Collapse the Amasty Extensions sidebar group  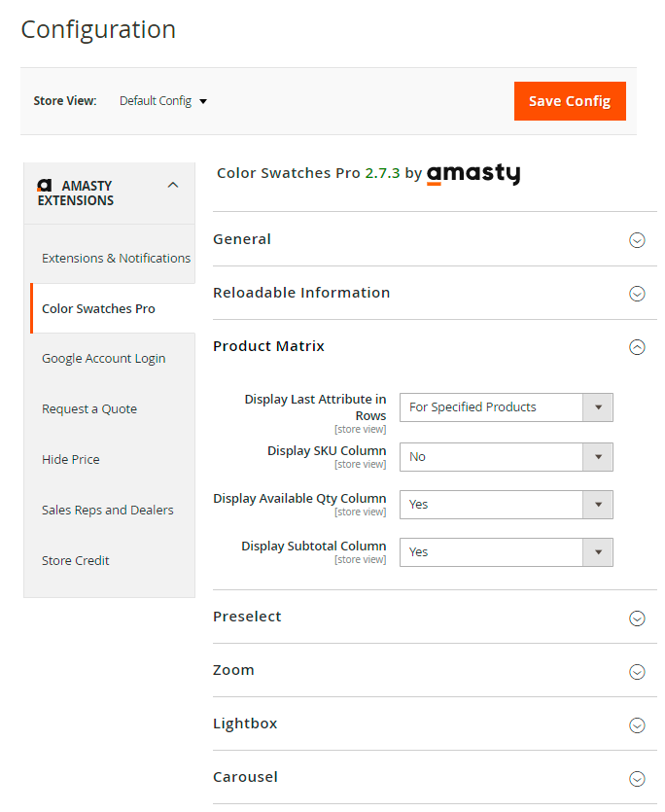click(173, 185)
